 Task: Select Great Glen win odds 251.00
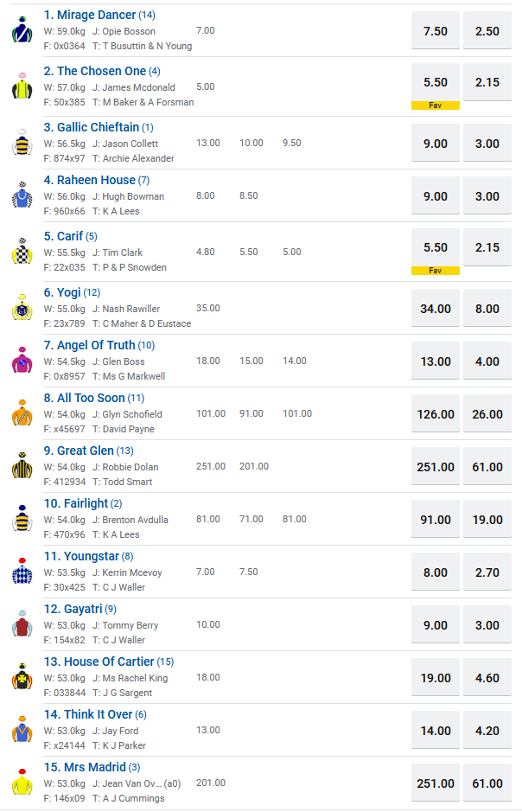(436, 467)
